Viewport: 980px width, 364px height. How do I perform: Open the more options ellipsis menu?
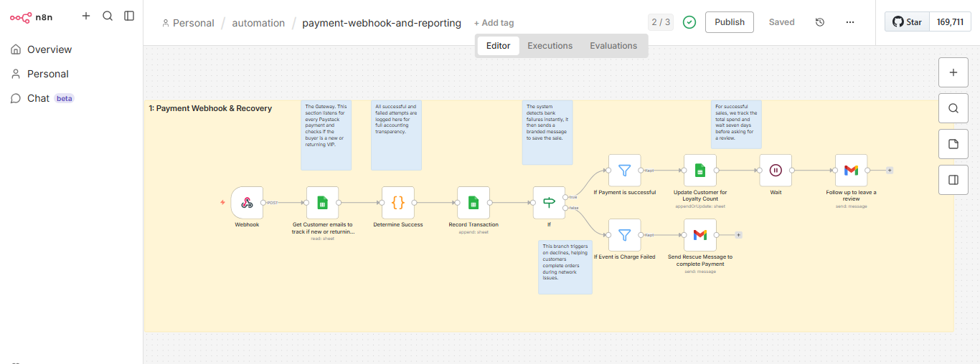(x=850, y=22)
